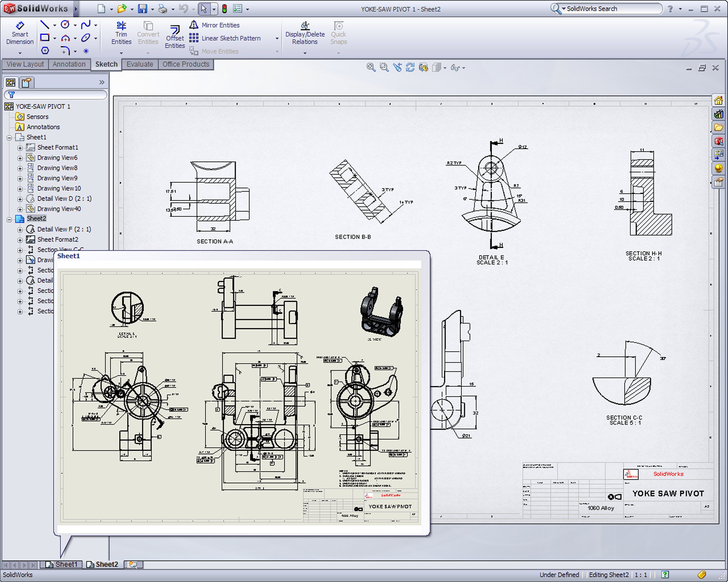Switch to the Annotation tab
Viewport: 728px width, 582px height.
pyautogui.click(x=69, y=64)
